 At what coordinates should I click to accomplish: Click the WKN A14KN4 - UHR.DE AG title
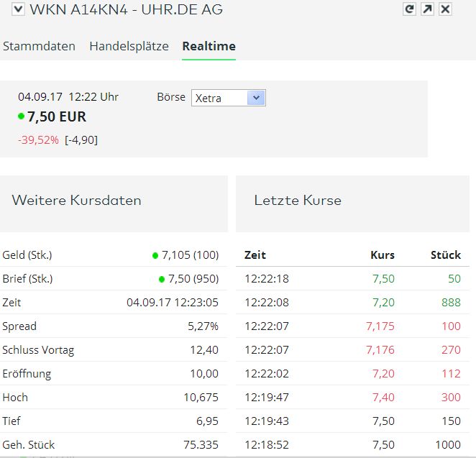(x=126, y=9)
